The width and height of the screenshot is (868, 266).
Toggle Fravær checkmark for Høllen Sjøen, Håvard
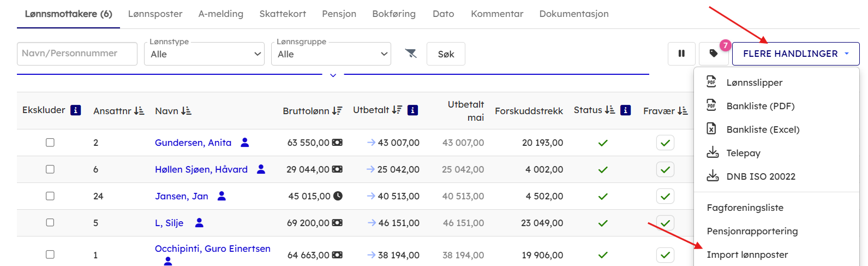coord(665,169)
